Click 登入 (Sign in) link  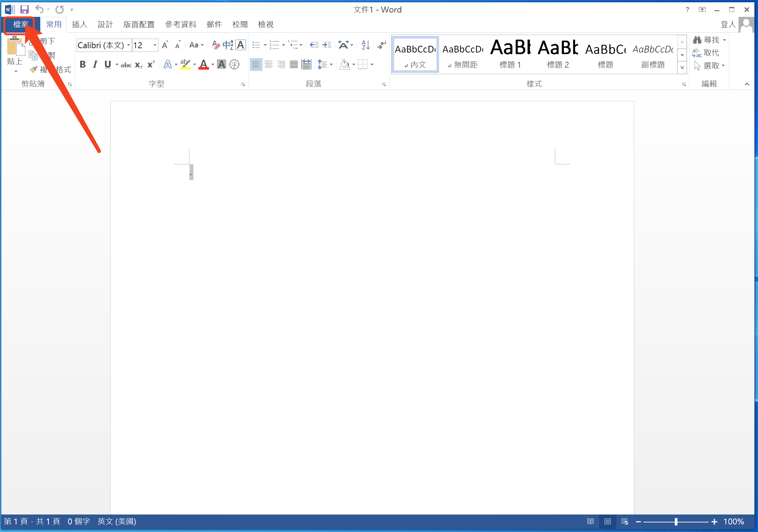coord(728,24)
